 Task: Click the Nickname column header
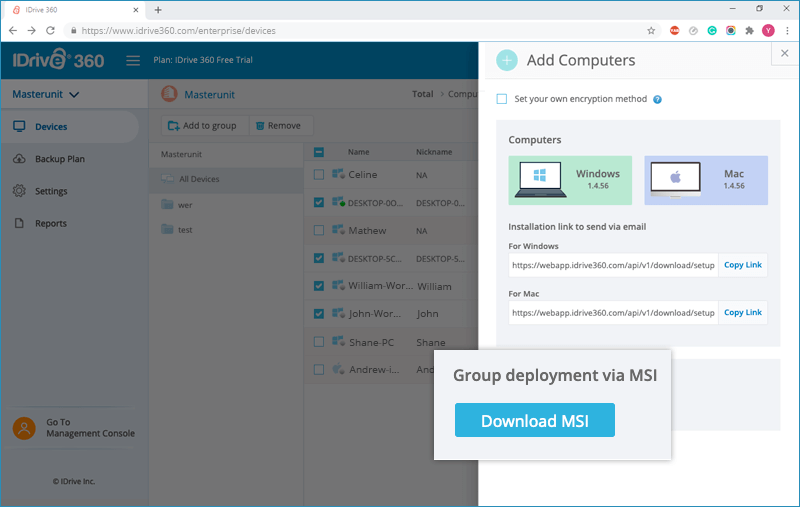pos(434,152)
